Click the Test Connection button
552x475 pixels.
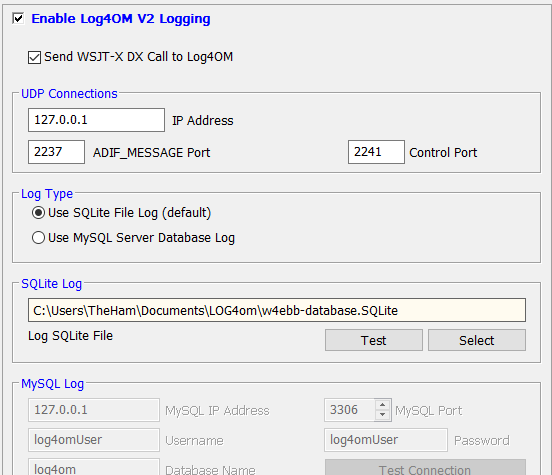425,467
